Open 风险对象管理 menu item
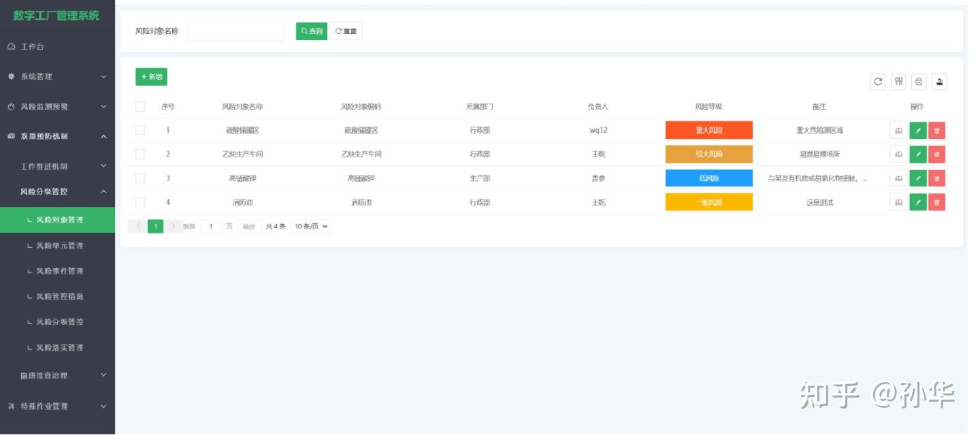This screenshot has width=980, height=435. tap(57, 220)
